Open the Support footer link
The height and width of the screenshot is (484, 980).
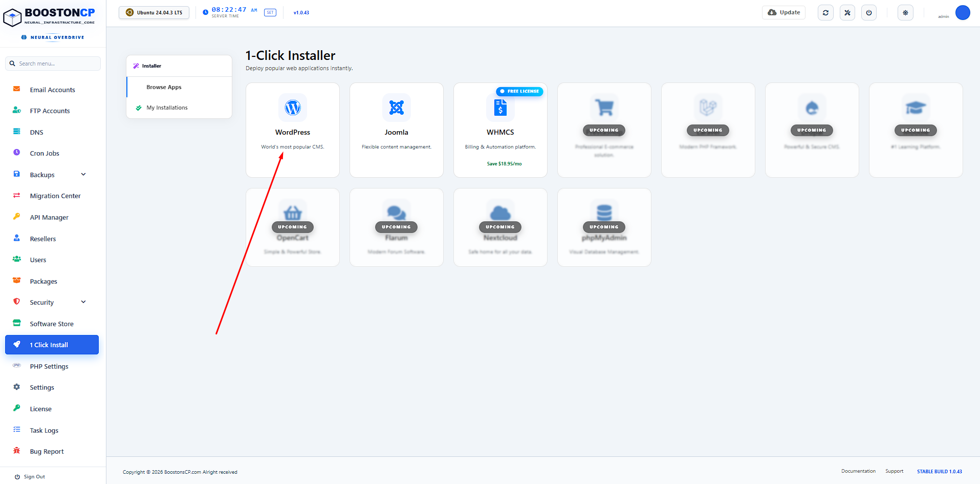click(x=894, y=471)
